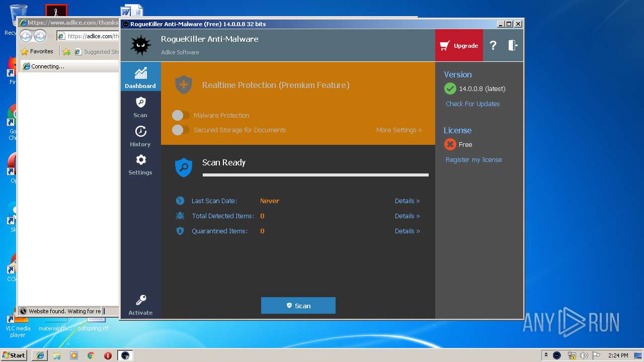
Task: Click the Quarantined Items shield icon
Action: [180, 231]
